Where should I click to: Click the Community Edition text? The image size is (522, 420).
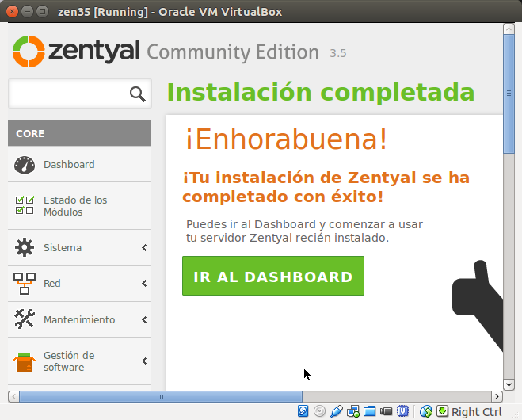tap(233, 52)
